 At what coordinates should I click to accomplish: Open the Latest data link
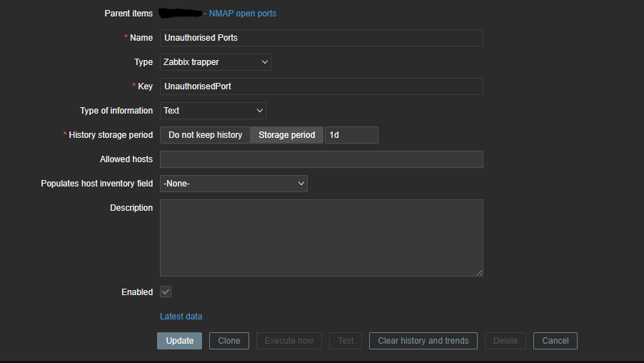[181, 316]
